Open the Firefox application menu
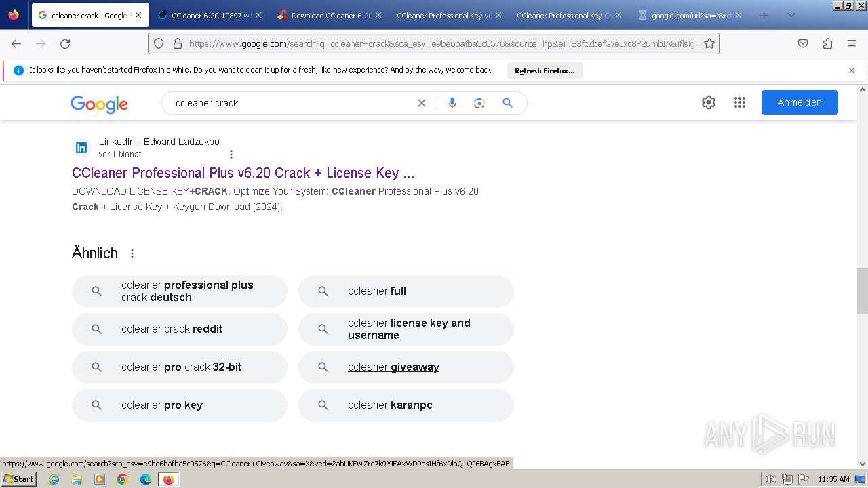 tap(852, 43)
